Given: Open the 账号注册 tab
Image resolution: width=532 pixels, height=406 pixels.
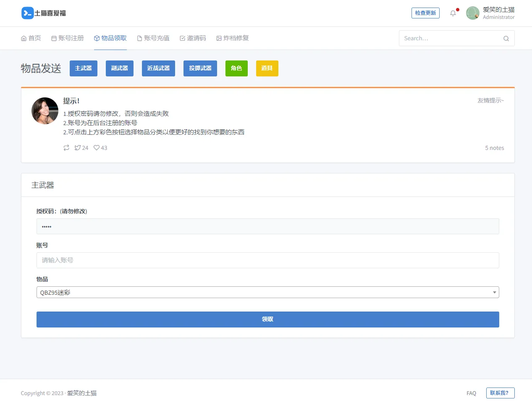Looking at the screenshot, I should 68,38.
